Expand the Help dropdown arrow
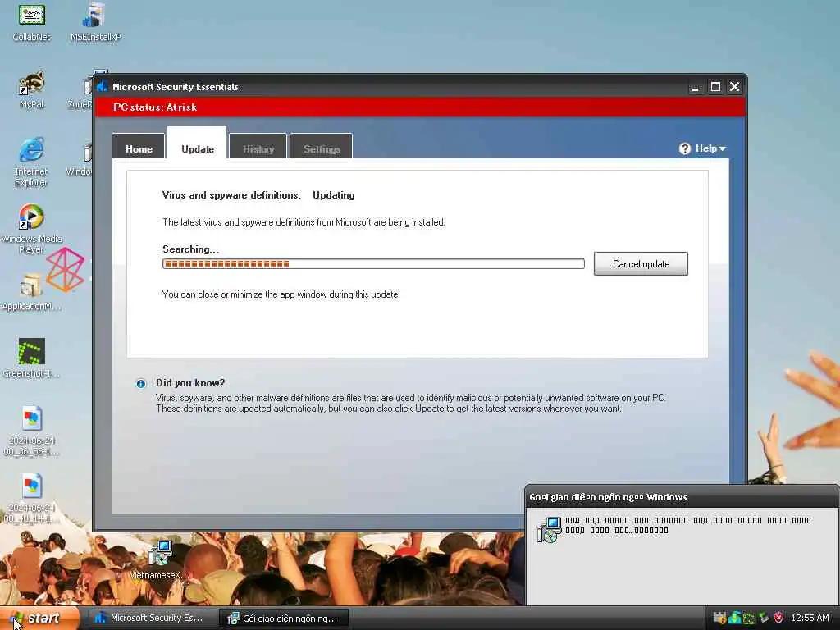Screen dimensions: 840x630 point(723,148)
